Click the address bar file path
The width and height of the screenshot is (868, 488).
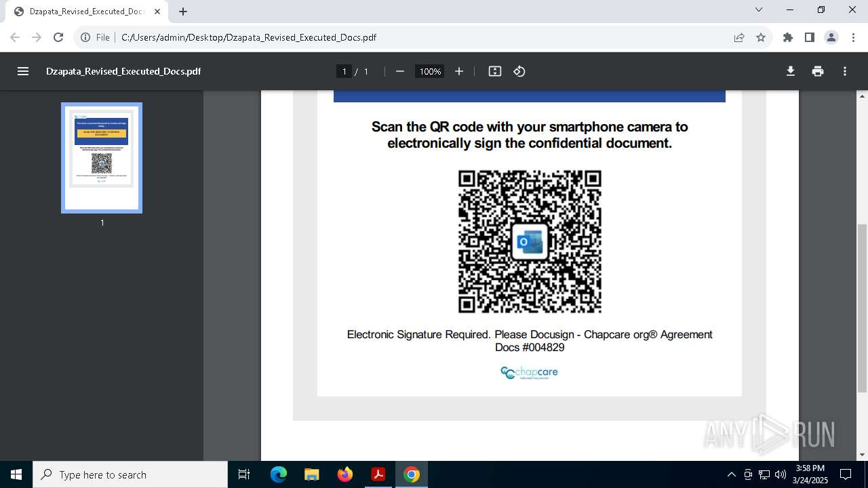point(249,37)
